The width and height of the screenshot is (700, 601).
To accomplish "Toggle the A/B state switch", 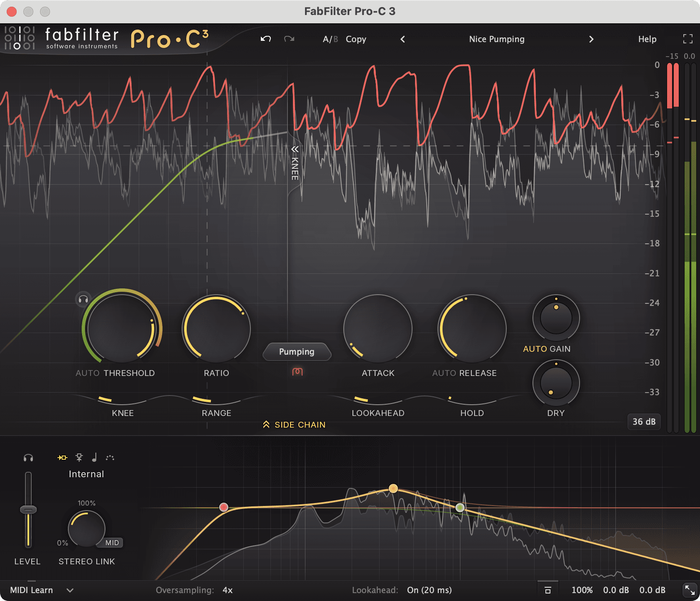I will pyautogui.click(x=330, y=39).
